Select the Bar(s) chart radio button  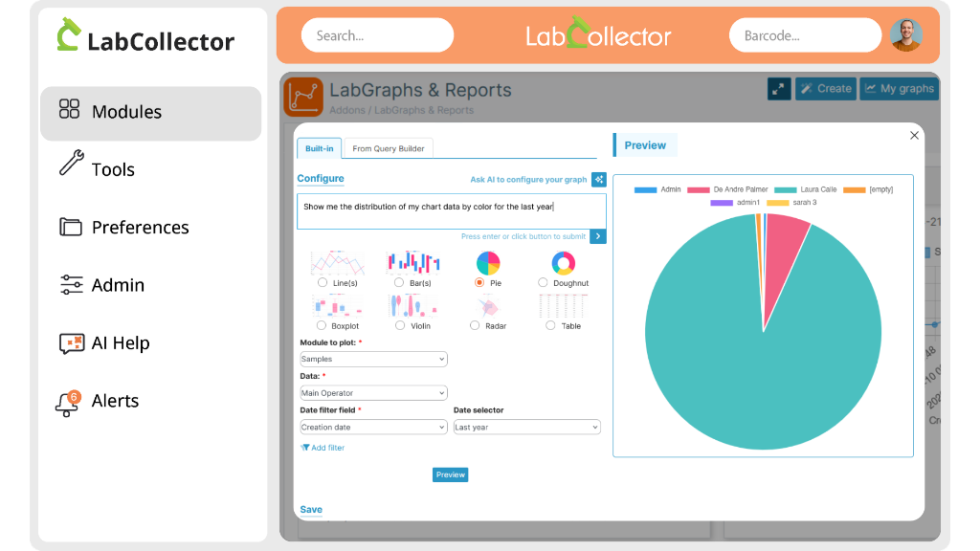point(399,283)
